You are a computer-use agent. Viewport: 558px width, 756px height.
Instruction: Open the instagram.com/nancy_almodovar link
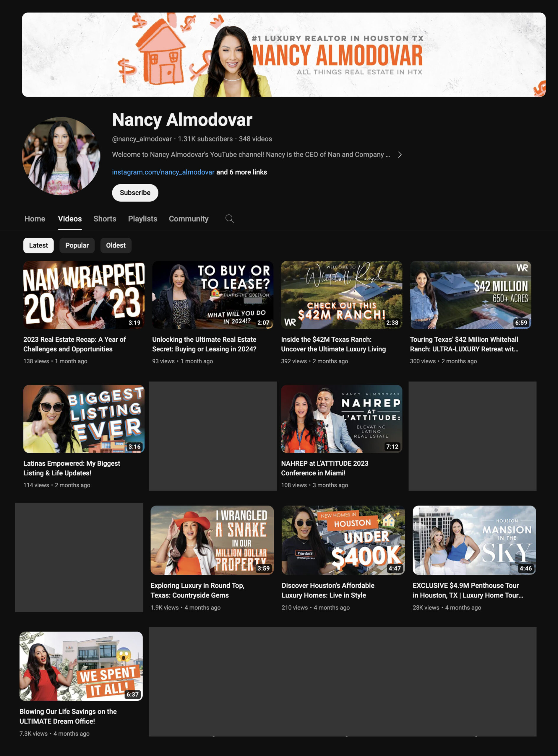pyautogui.click(x=163, y=172)
